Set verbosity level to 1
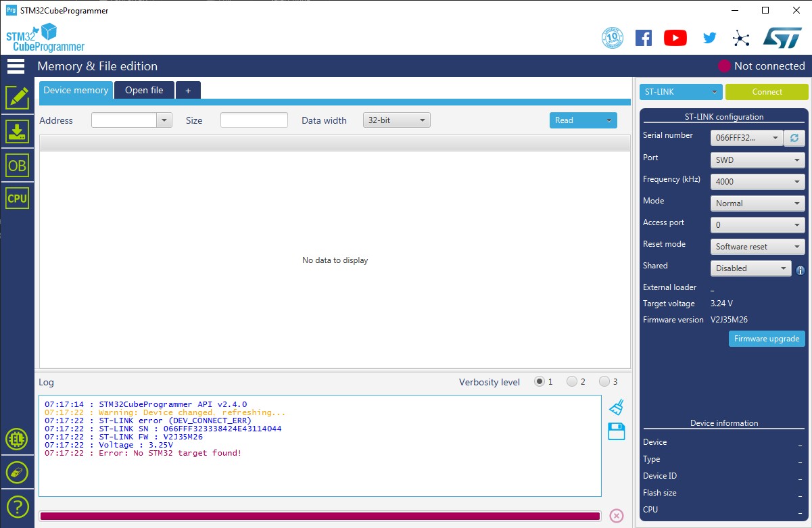This screenshot has height=528, width=812. 540,381
